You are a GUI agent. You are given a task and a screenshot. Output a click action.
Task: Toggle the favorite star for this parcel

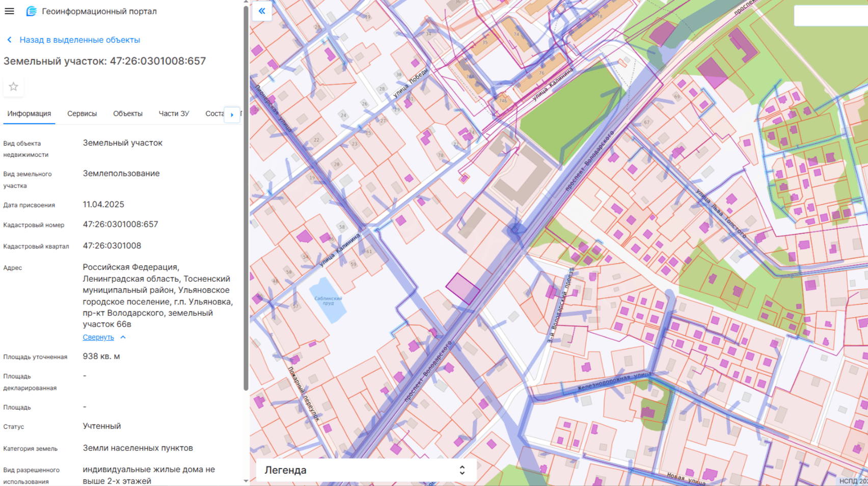click(x=14, y=87)
